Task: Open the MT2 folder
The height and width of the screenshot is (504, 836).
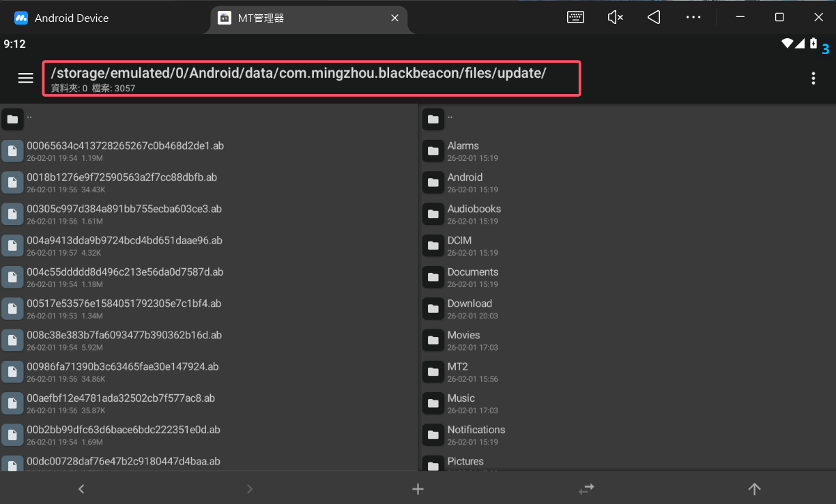Action: pyautogui.click(x=627, y=372)
